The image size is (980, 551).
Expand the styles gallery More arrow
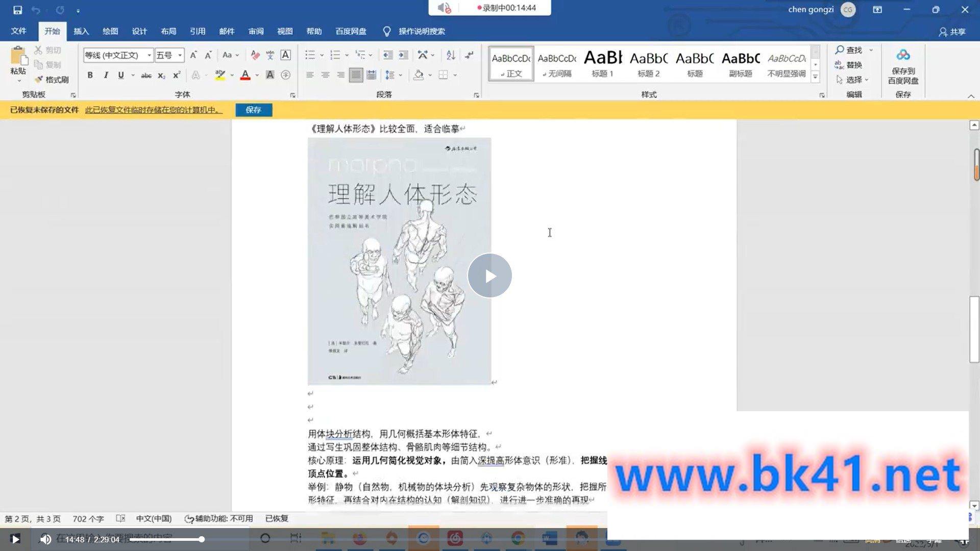point(815,77)
